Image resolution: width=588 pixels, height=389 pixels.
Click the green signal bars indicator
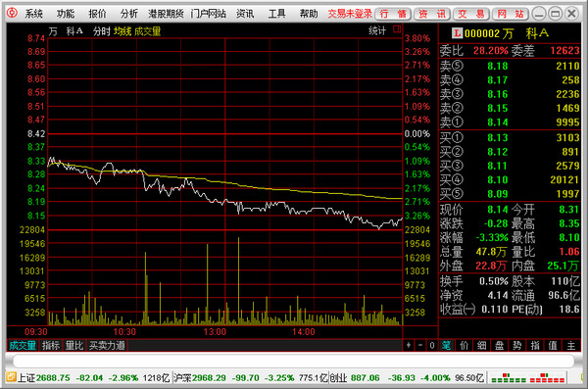(x=509, y=378)
